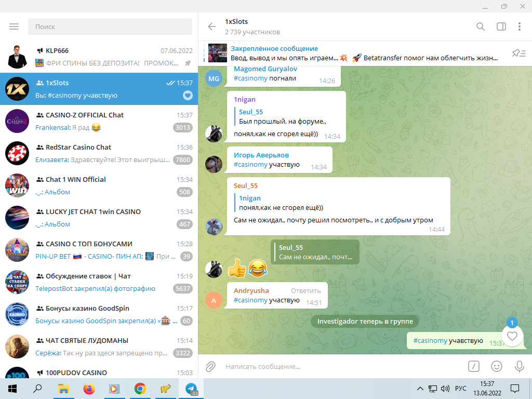Open the media player taskbar icon

[114, 389]
